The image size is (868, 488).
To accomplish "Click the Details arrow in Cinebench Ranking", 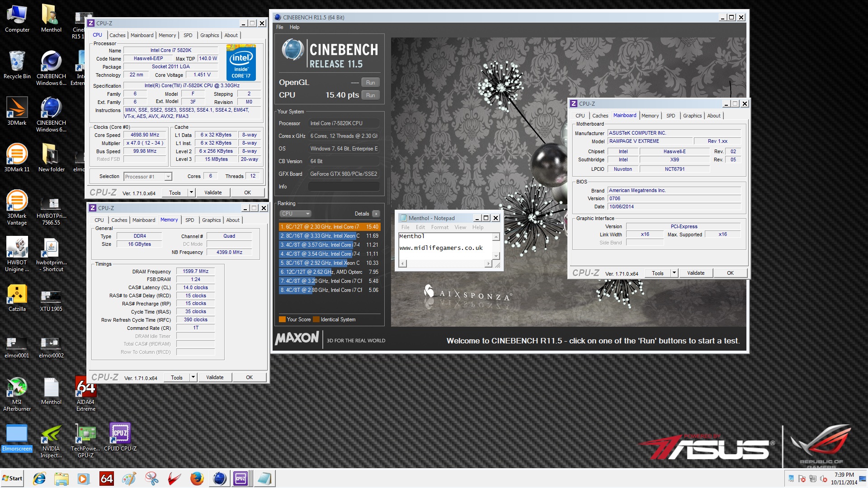I will (x=376, y=214).
